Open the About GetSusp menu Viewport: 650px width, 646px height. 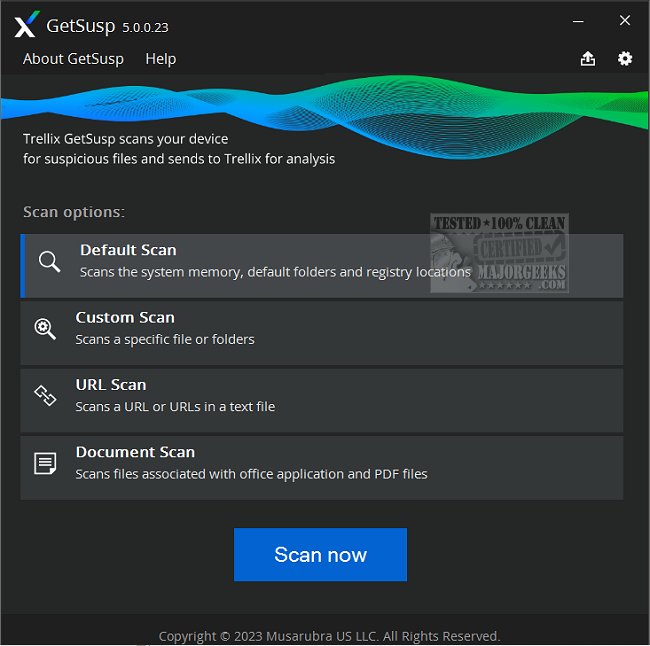[x=73, y=59]
